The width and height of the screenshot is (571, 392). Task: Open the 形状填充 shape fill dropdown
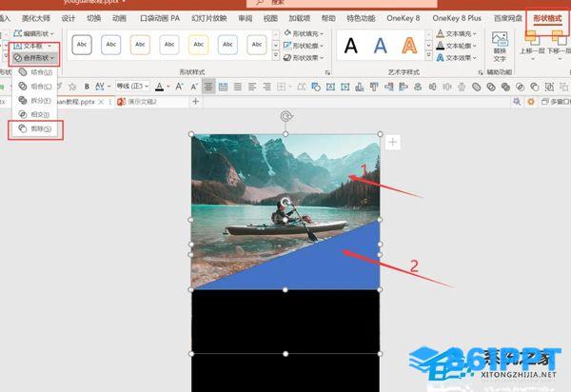[x=304, y=33]
